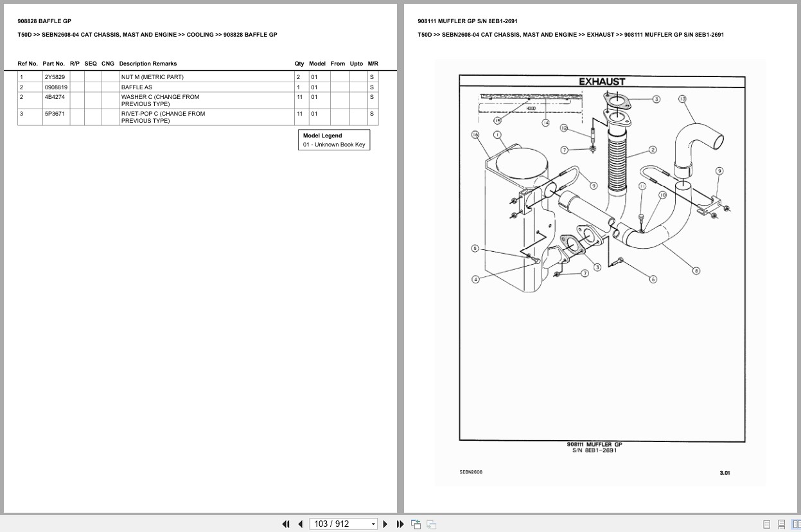The height and width of the screenshot is (532, 801).
Task: Click the M/R column header
Action: coord(373,64)
